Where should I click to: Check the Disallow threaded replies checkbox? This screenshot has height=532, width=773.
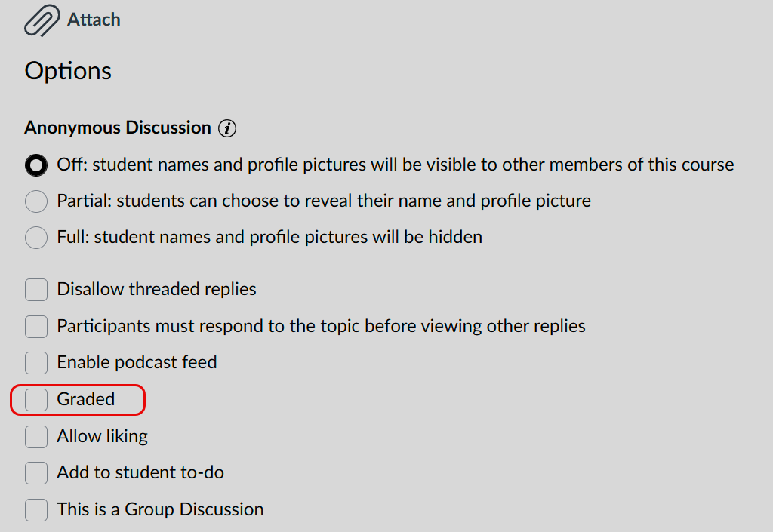pos(36,290)
